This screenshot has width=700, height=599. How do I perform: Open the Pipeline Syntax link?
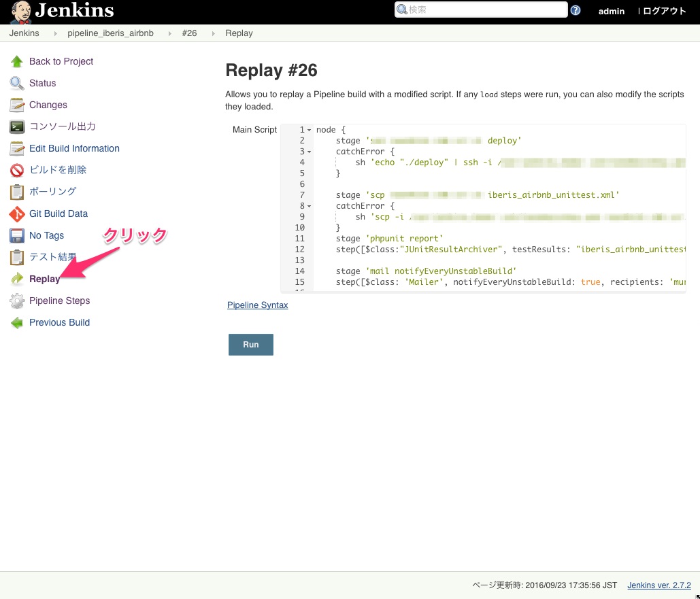pos(258,305)
